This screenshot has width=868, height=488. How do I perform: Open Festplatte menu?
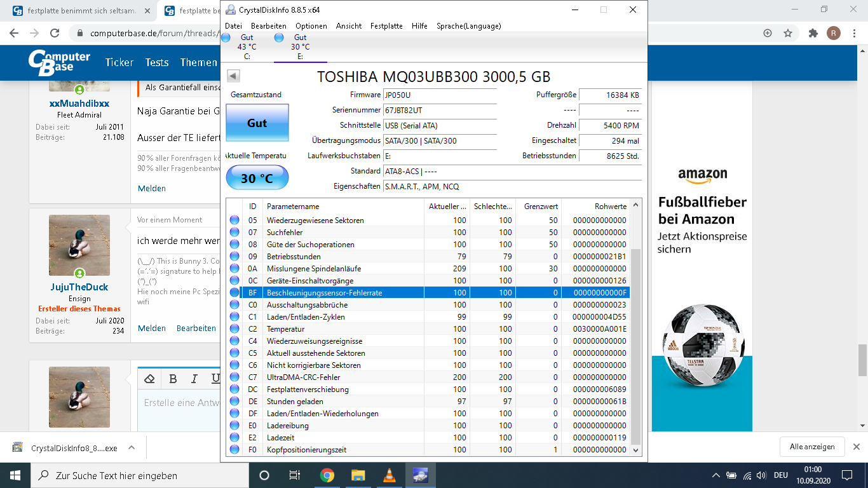386,26
